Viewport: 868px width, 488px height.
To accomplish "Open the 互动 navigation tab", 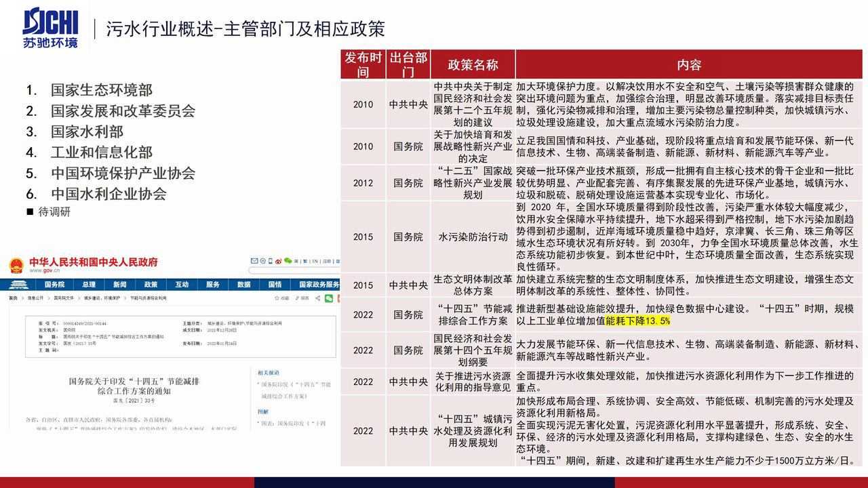I will tap(182, 285).
